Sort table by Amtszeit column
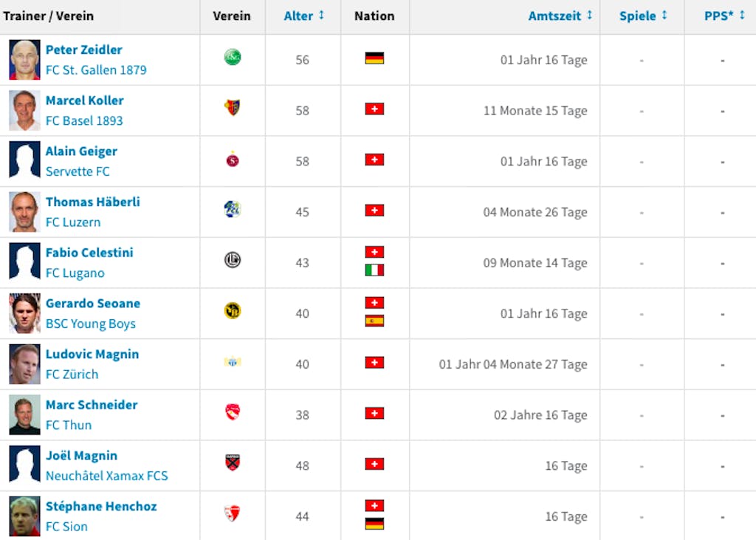 coord(560,16)
